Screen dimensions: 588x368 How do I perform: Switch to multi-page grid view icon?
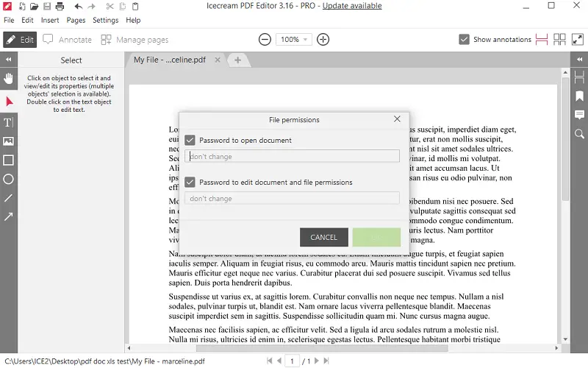559,39
